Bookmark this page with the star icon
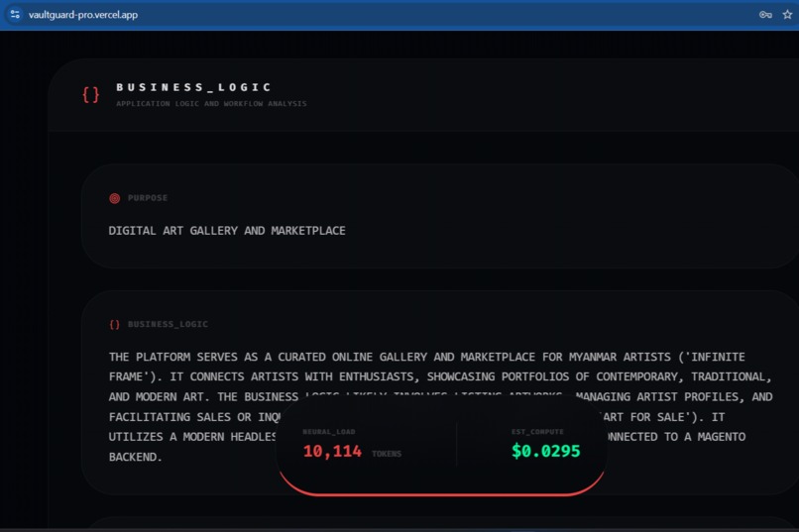 787,15
